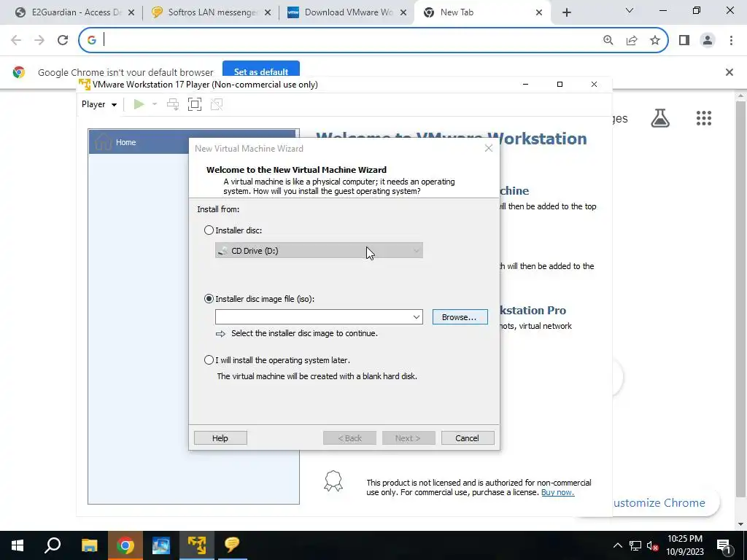747x560 pixels.
Task: Click the Browse... button
Action: point(460,317)
